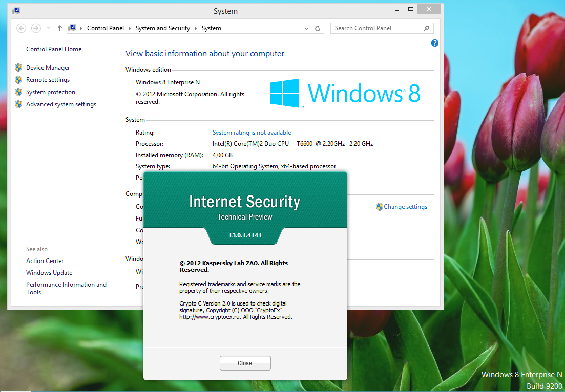Viewport: 565px width, 392px height.
Task: Click shield icon beside System protection
Action: click(19, 92)
